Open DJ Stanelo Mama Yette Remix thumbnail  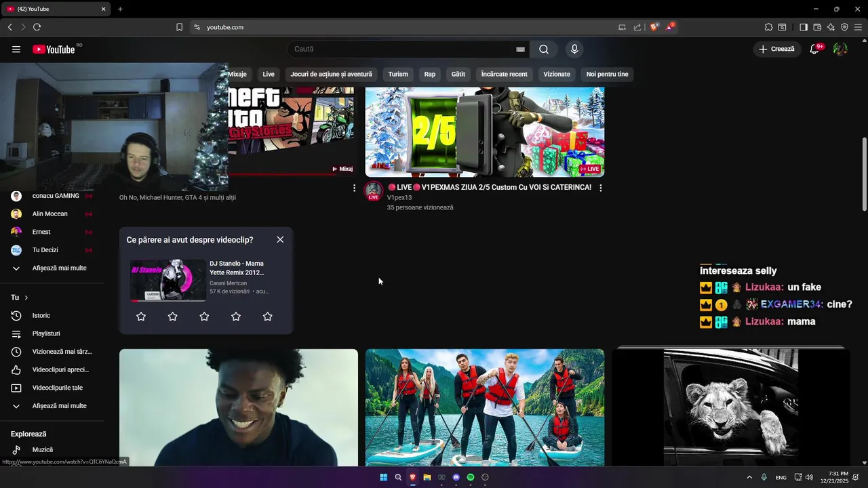tap(167, 280)
